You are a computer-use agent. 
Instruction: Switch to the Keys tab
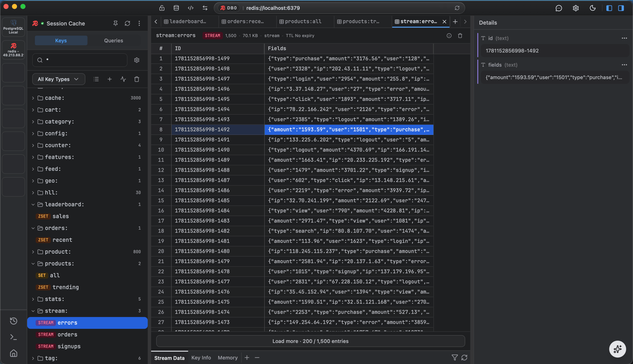click(x=61, y=41)
